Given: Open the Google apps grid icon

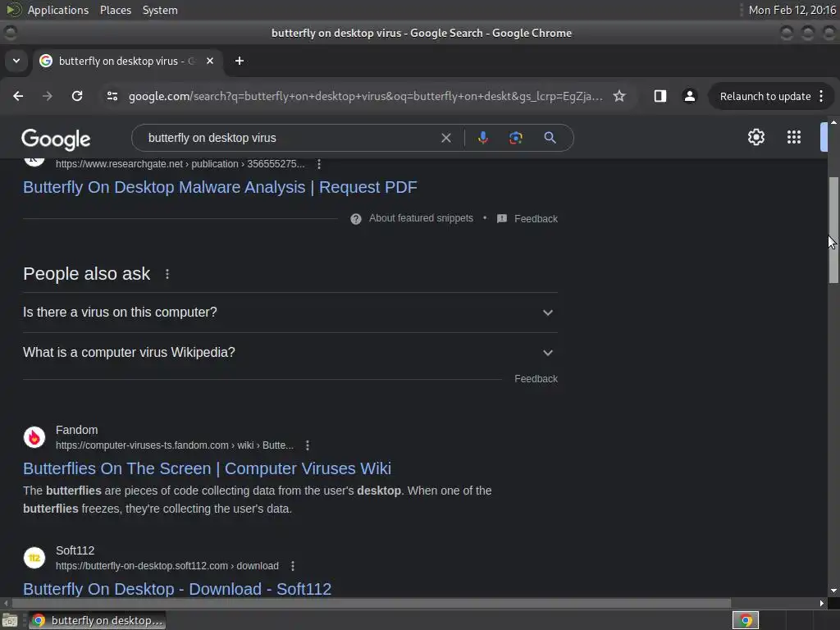Looking at the screenshot, I should click(x=794, y=137).
